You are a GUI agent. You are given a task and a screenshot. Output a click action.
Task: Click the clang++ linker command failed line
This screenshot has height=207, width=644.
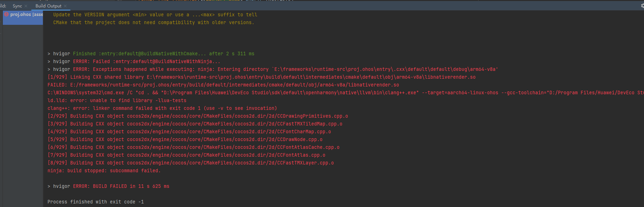(162, 108)
